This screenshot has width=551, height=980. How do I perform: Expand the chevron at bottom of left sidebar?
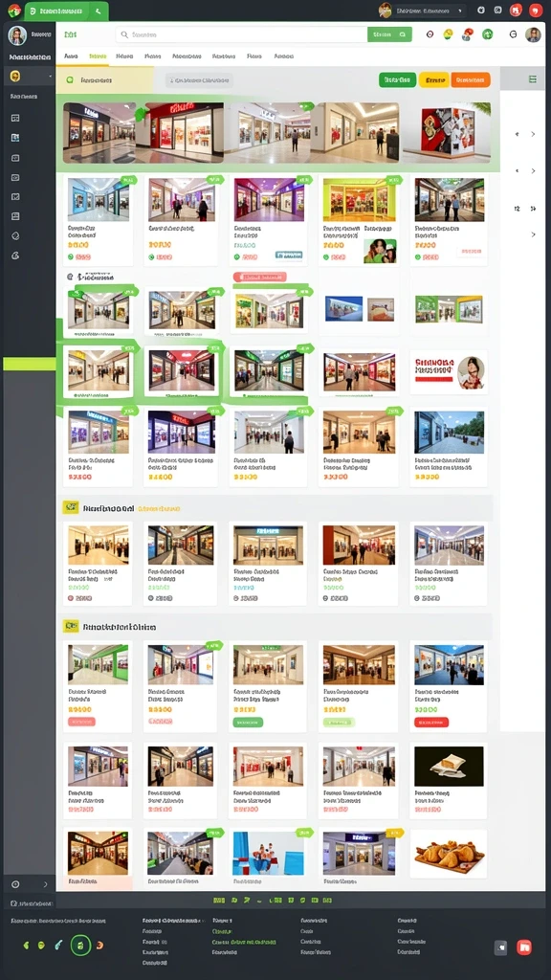tap(45, 884)
